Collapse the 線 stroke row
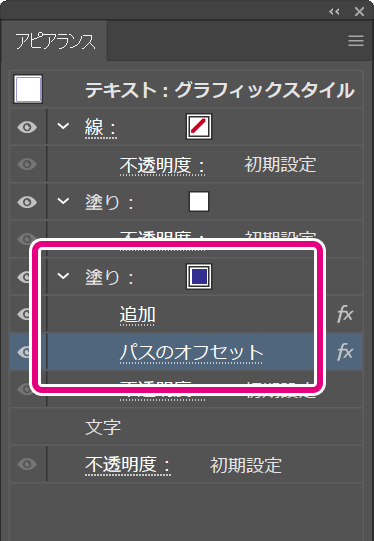The width and height of the screenshot is (374, 541). pyautogui.click(x=63, y=126)
